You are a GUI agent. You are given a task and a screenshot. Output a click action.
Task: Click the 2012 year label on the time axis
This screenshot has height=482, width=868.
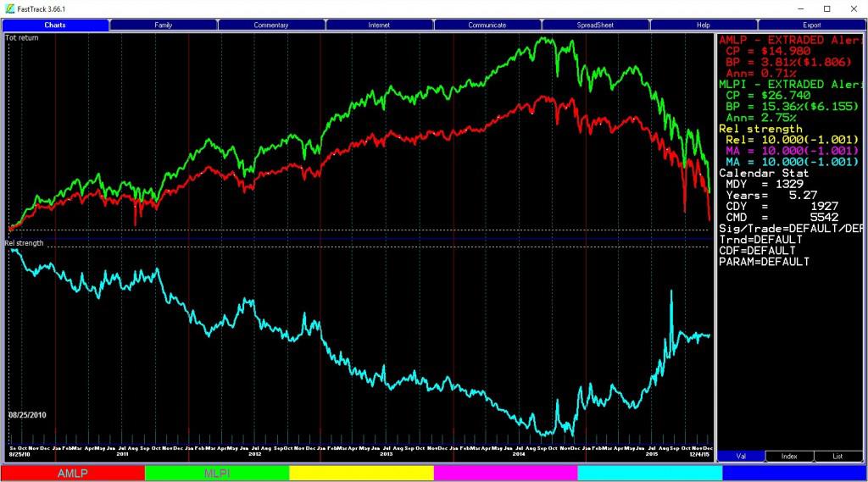point(254,454)
